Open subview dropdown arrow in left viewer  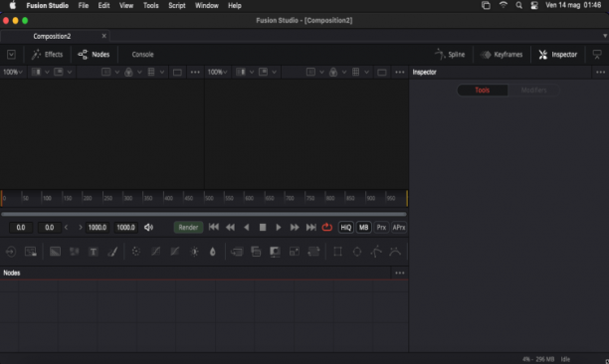point(70,72)
